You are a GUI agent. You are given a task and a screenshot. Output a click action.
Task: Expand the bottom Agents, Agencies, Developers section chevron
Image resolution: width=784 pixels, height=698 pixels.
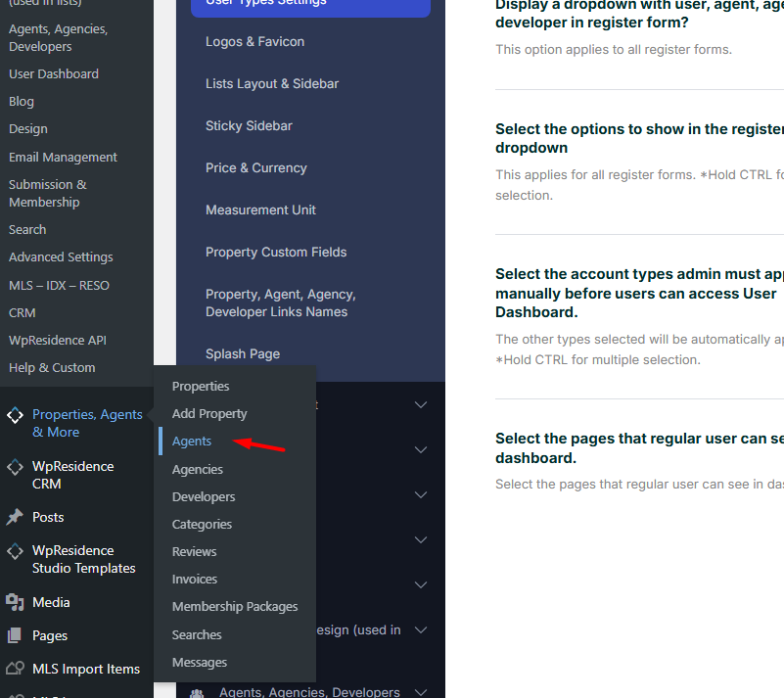pyautogui.click(x=421, y=692)
